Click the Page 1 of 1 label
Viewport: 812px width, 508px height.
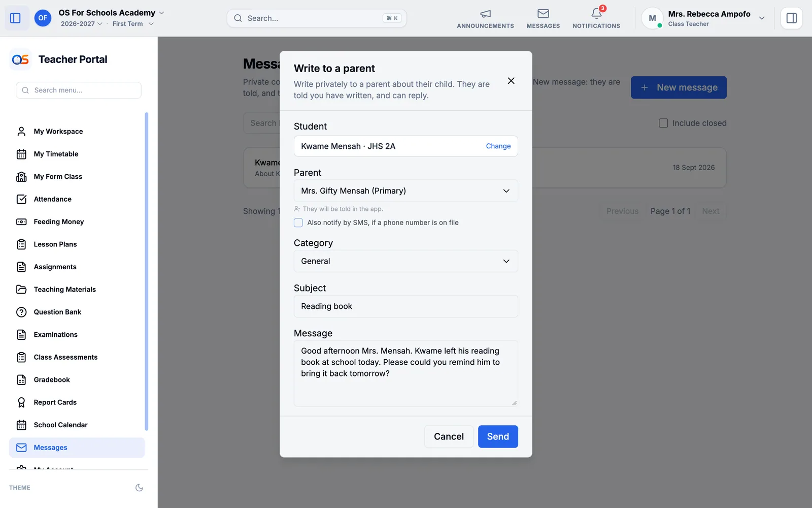click(x=670, y=211)
